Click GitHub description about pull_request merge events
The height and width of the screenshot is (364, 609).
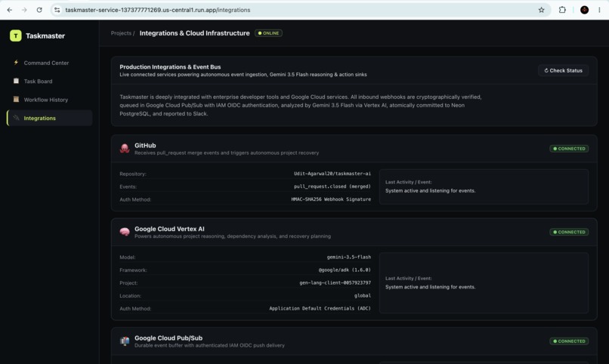227,153
